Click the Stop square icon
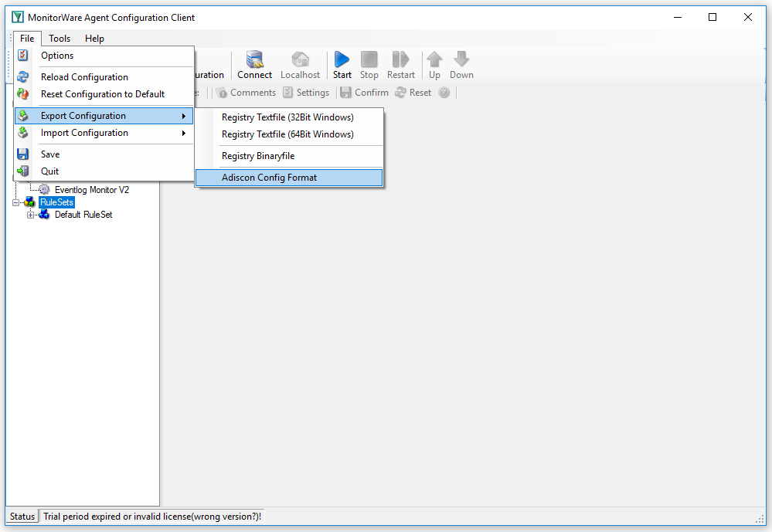Image resolution: width=772 pixels, height=532 pixels. [x=369, y=59]
